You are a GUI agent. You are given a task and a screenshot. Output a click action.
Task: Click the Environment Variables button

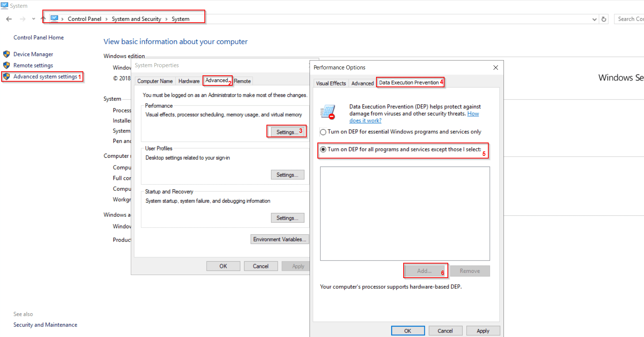coord(279,239)
